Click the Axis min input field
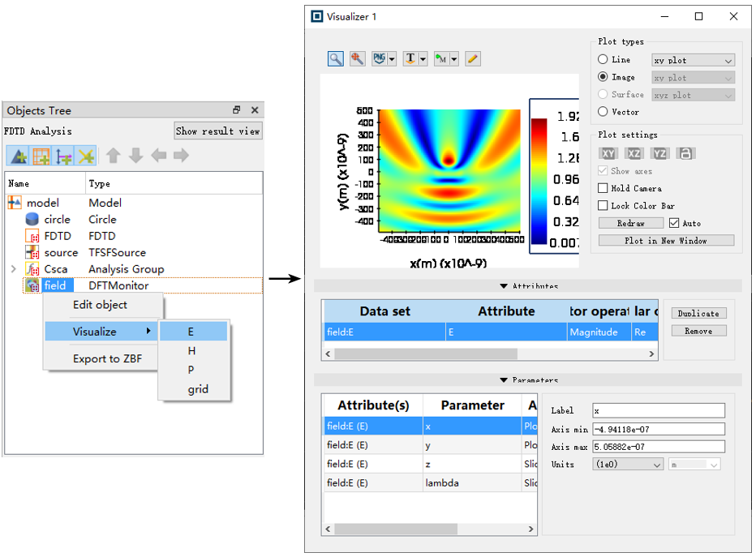Screen dimensions: 756x557 (x=658, y=429)
